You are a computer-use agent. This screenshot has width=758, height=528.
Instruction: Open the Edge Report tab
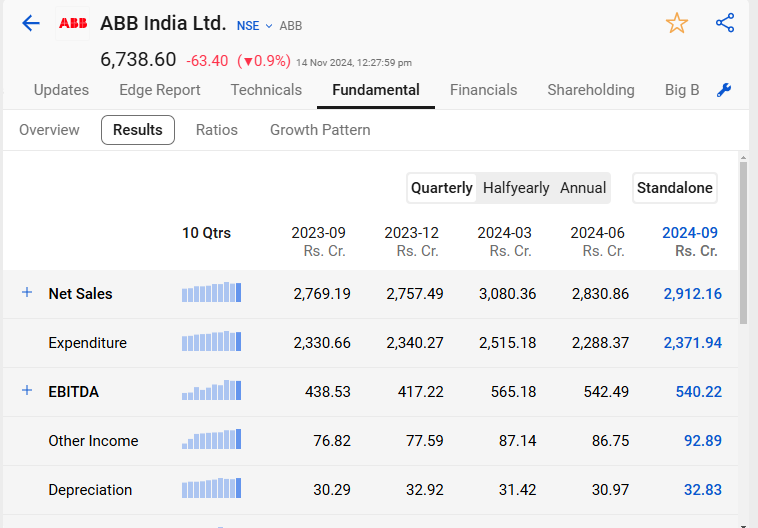pyautogui.click(x=160, y=90)
